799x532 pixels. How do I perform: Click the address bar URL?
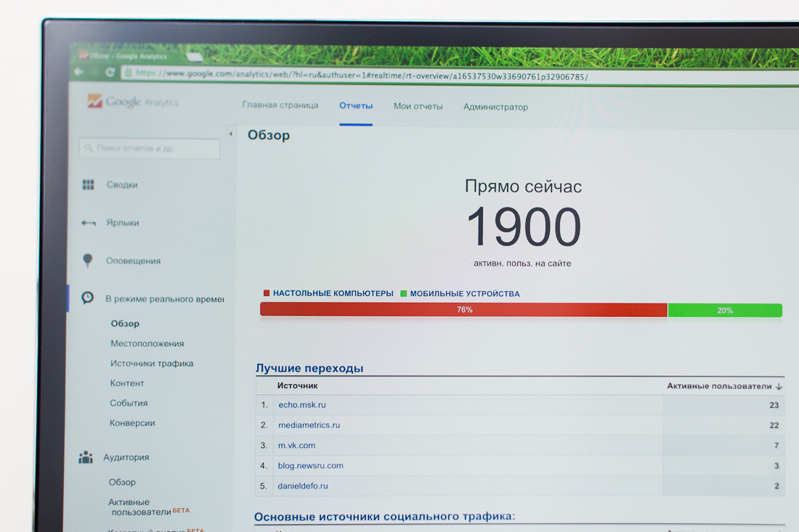click(362, 75)
